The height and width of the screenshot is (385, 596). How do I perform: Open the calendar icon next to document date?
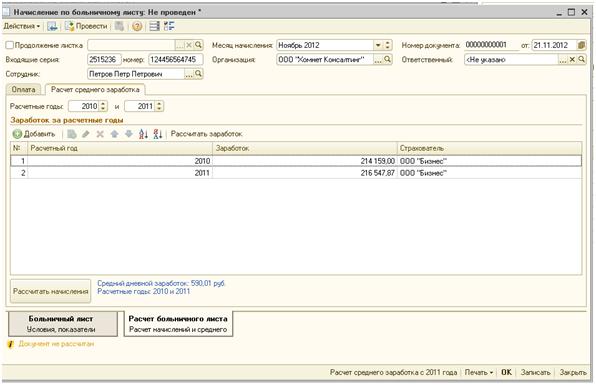[581, 45]
